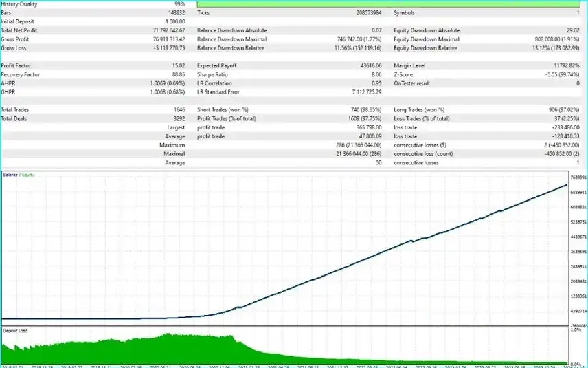Select the Largest profit trade value
588x368 pixels.
[369, 128]
